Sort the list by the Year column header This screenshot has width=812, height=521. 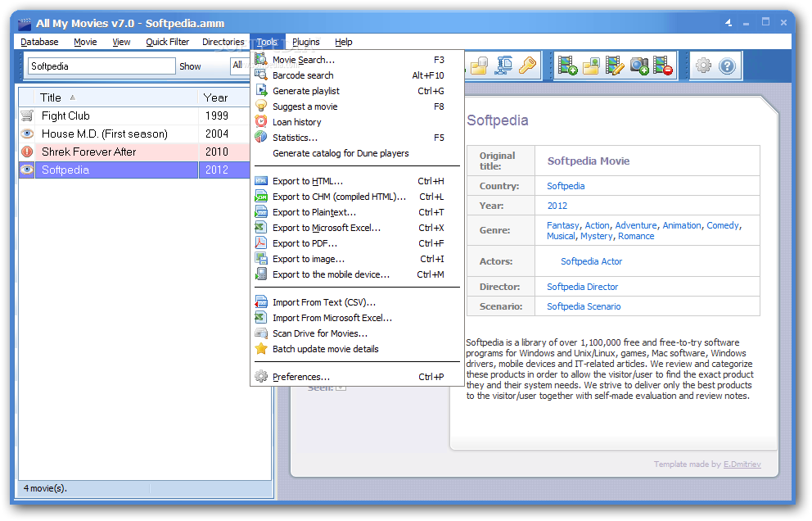point(223,97)
